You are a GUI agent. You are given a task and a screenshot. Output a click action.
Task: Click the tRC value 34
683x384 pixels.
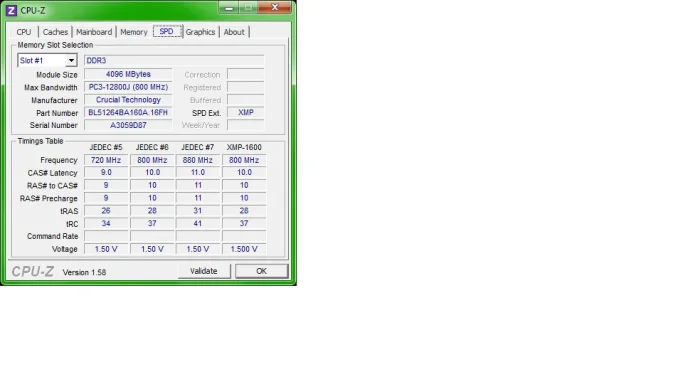(106, 223)
